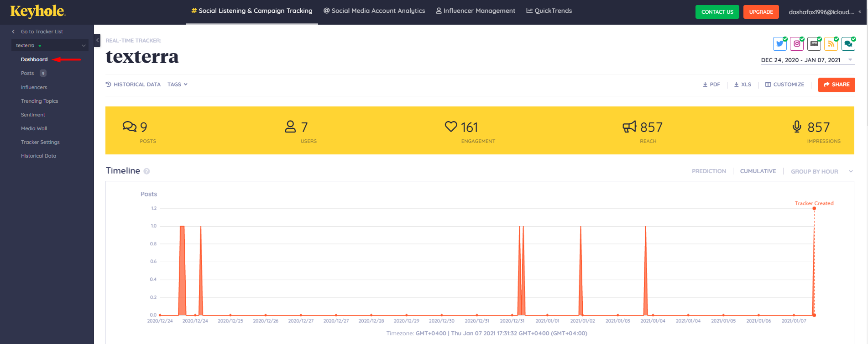Click the Posts speech bubble icon

(130, 127)
